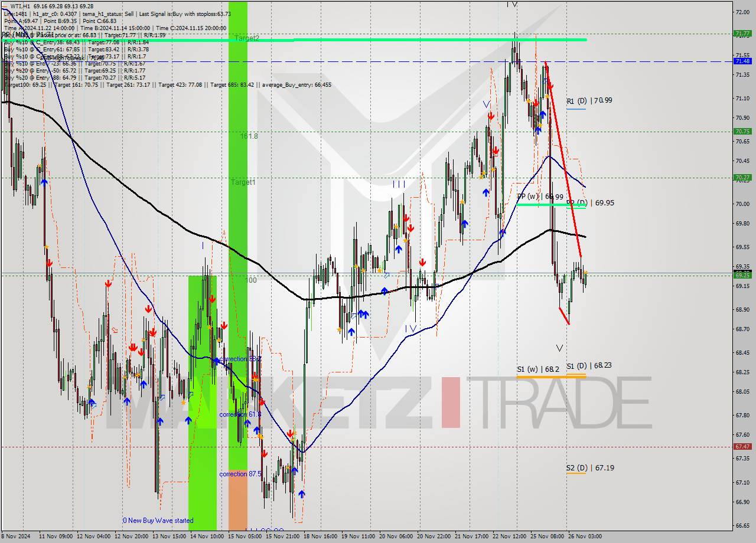
Task: Click the 'PP (w)' weekly pivot label
Action: pos(529,196)
